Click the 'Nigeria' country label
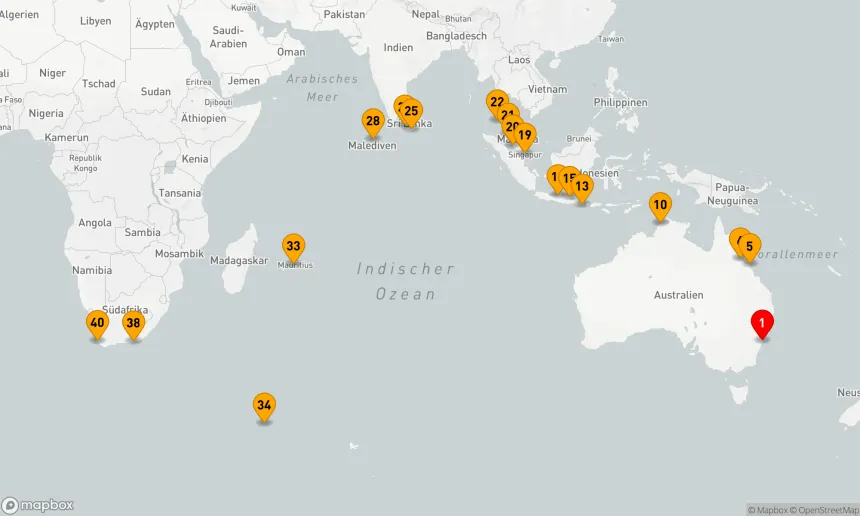The image size is (860, 516). click(46, 114)
